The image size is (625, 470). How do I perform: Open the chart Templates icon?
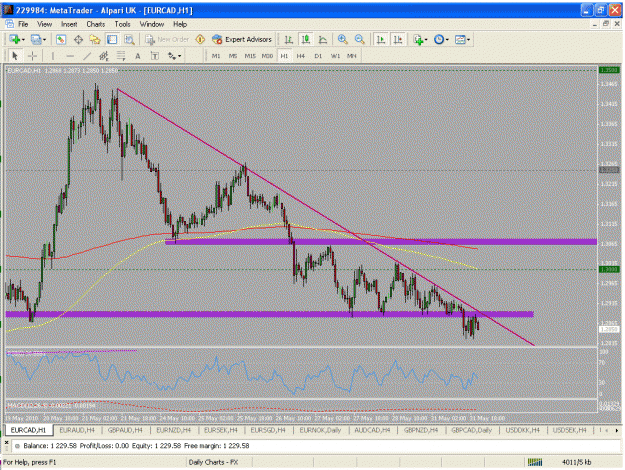click(460, 39)
